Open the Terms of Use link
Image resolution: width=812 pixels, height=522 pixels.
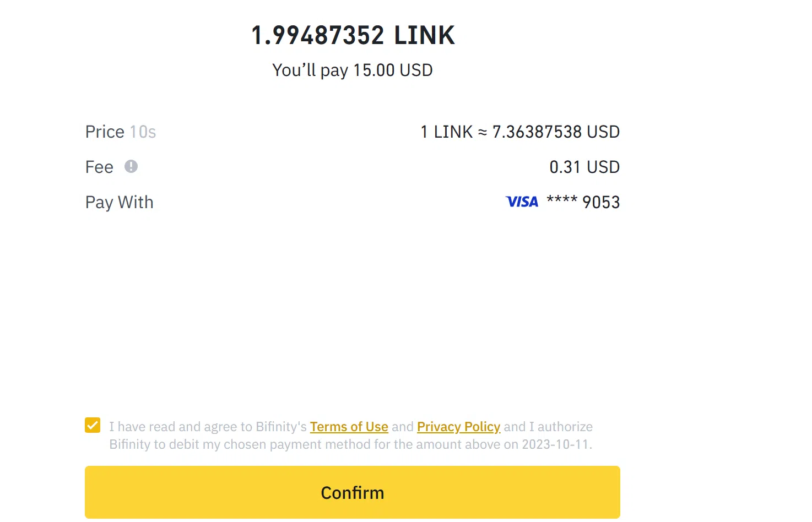(x=349, y=427)
